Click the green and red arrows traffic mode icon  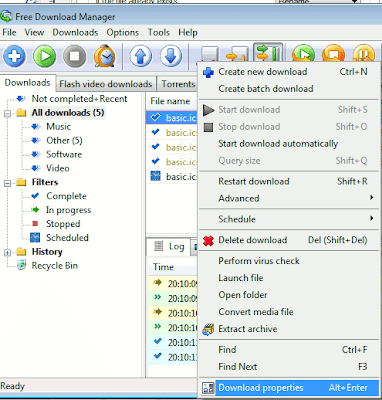[x=268, y=53]
